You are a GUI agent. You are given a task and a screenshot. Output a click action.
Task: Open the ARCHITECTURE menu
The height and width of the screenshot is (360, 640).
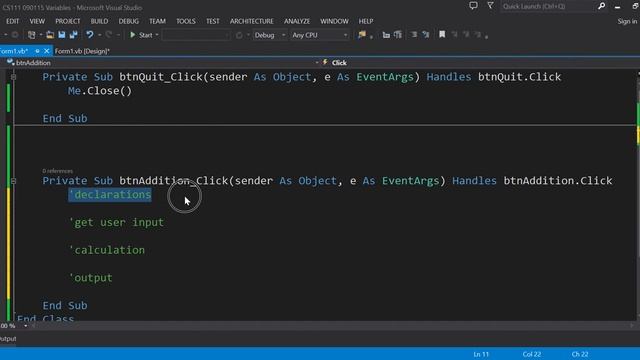[251, 21]
